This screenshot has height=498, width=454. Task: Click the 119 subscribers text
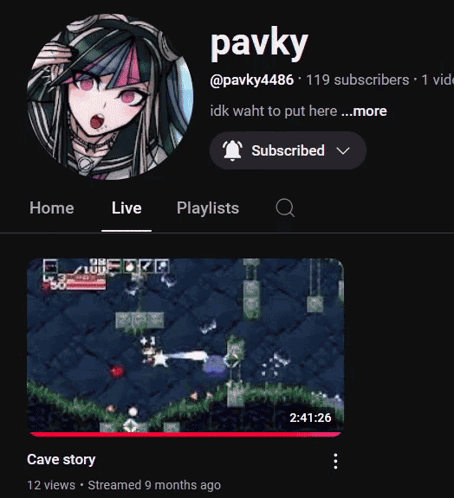pyautogui.click(x=357, y=80)
